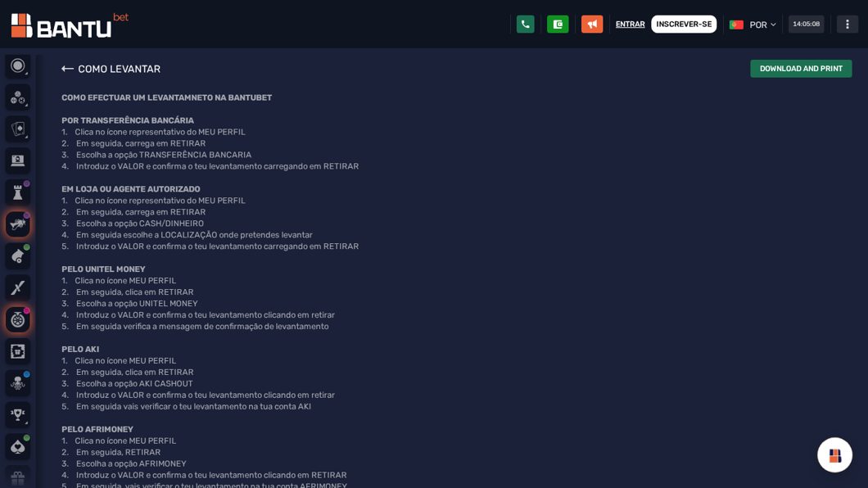Click the Portuguese flag icon
Viewport: 868px width, 488px height.
[x=736, y=25]
